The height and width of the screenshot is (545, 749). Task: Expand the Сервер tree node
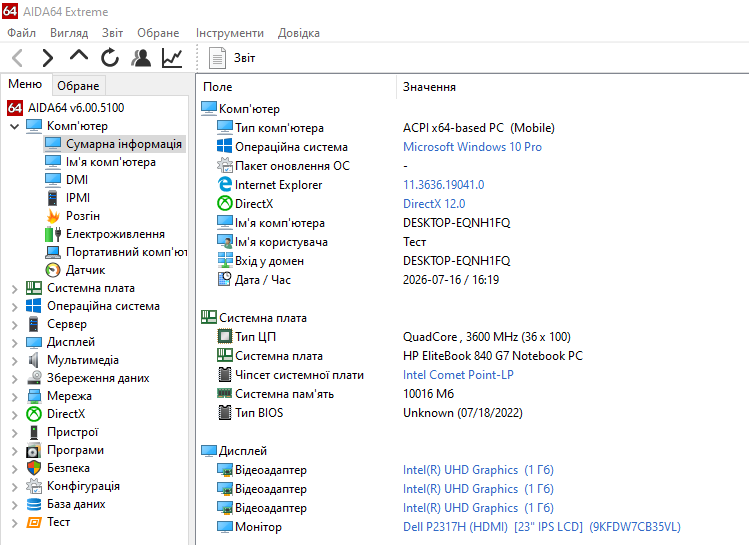coord(14,325)
